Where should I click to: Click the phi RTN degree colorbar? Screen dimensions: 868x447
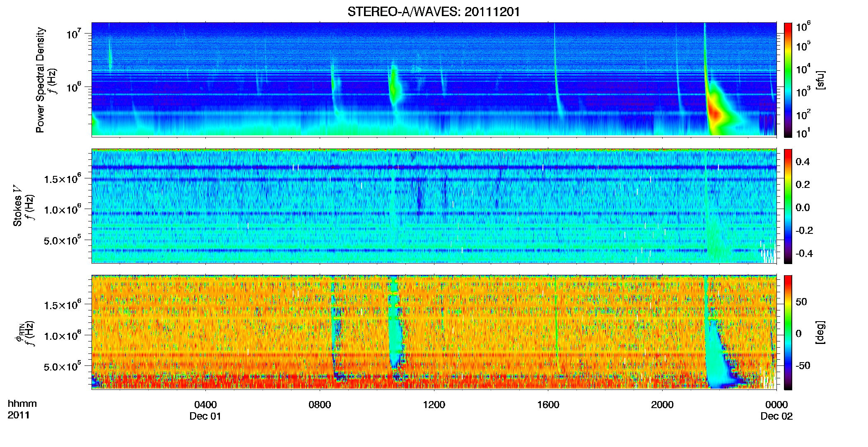coord(788,332)
